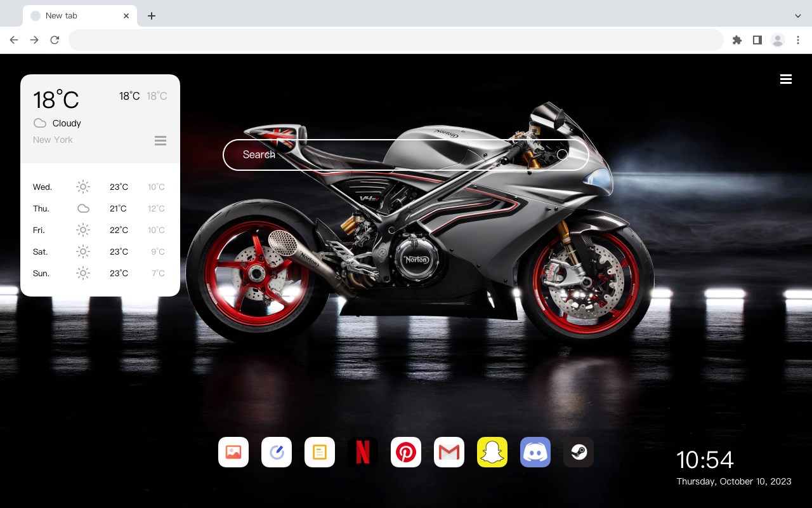Viewport: 812px width, 508px height.
Task: Click Saturday's sunny forecast icon
Action: coord(83,251)
